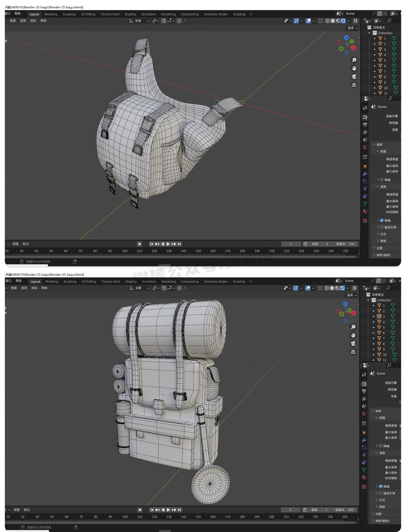Open Render properties tab in sling-bag window
Image resolution: width=406 pixels, height=532 pixels.
tap(365, 117)
